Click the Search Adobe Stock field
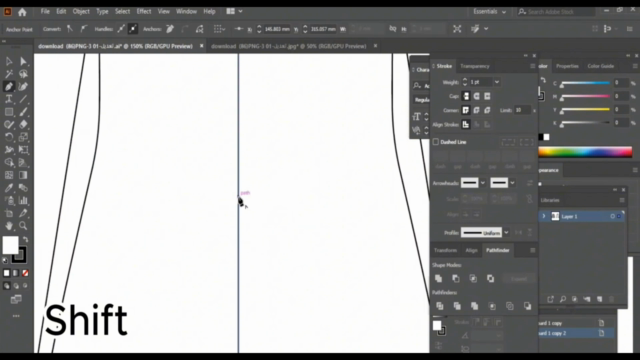The image size is (640, 360). (x=556, y=12)
